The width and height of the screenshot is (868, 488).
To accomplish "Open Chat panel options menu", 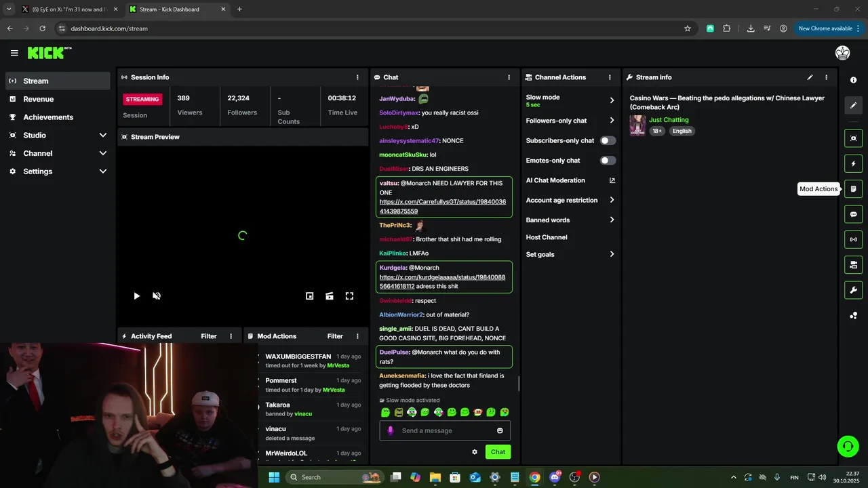I will (x=509, y=77).
